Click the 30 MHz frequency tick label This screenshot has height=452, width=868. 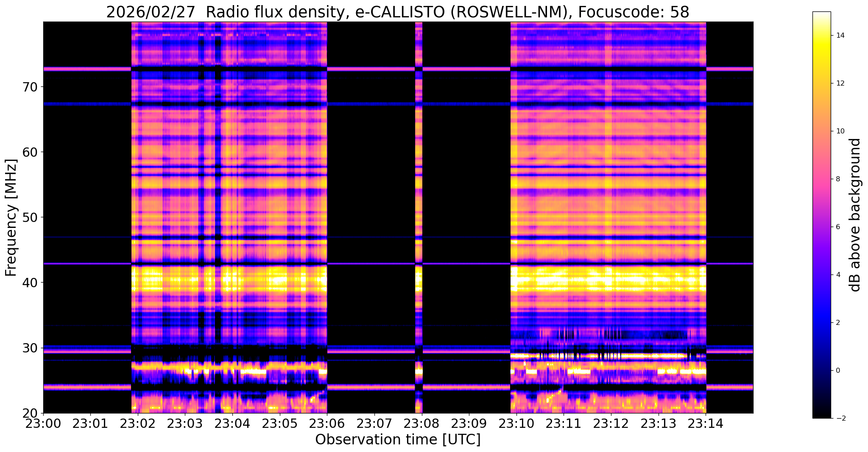30,348
